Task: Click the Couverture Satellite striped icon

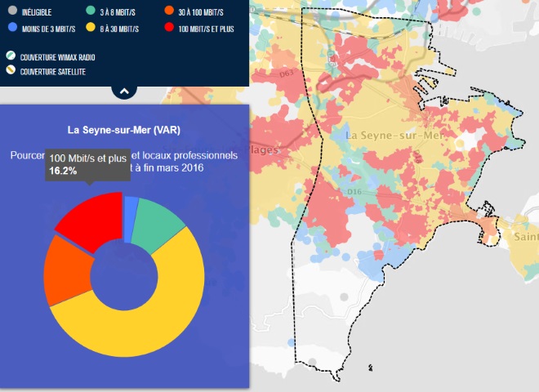Action: [11, 72]
